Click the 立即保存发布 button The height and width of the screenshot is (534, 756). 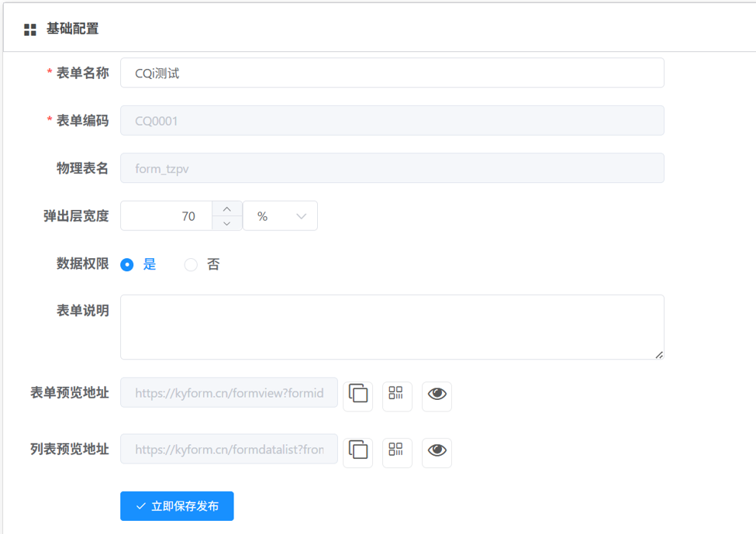pos(177,506)
